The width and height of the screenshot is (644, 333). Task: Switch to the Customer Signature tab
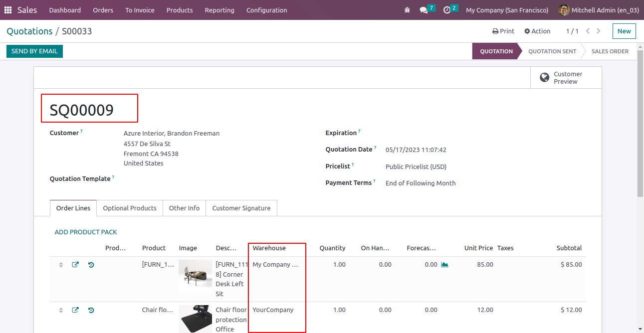click(241, 208)
